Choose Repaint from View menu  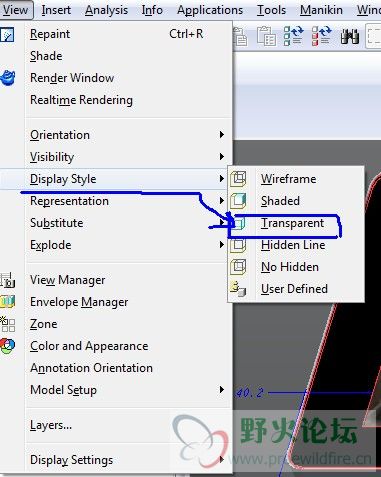(x=116, y=34)
